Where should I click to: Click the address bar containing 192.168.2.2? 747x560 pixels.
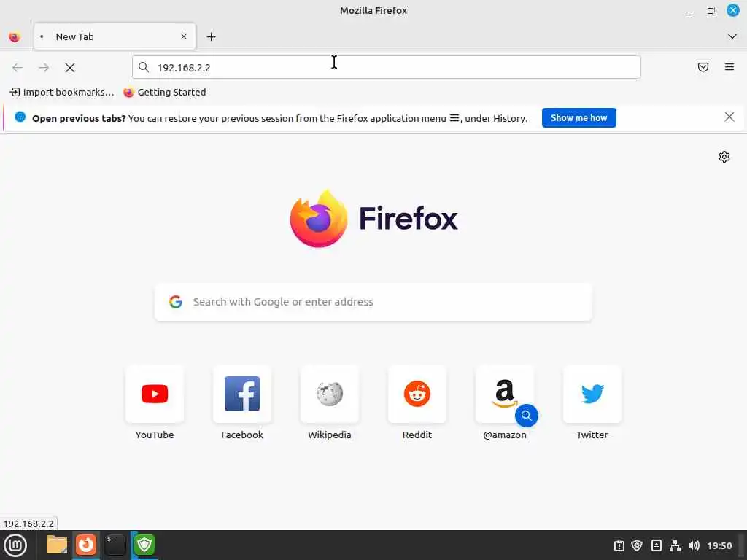click(387, 67)
